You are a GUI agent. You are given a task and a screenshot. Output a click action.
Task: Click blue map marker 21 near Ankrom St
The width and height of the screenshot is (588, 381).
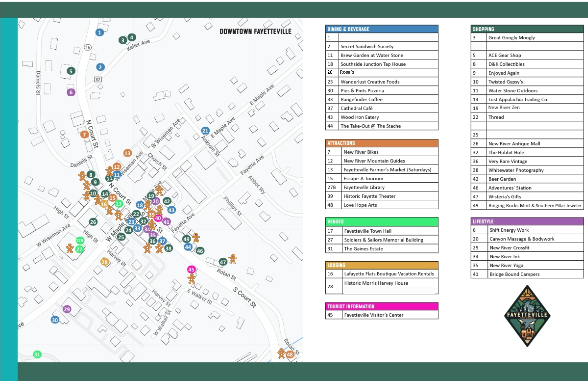pos(205,130)
